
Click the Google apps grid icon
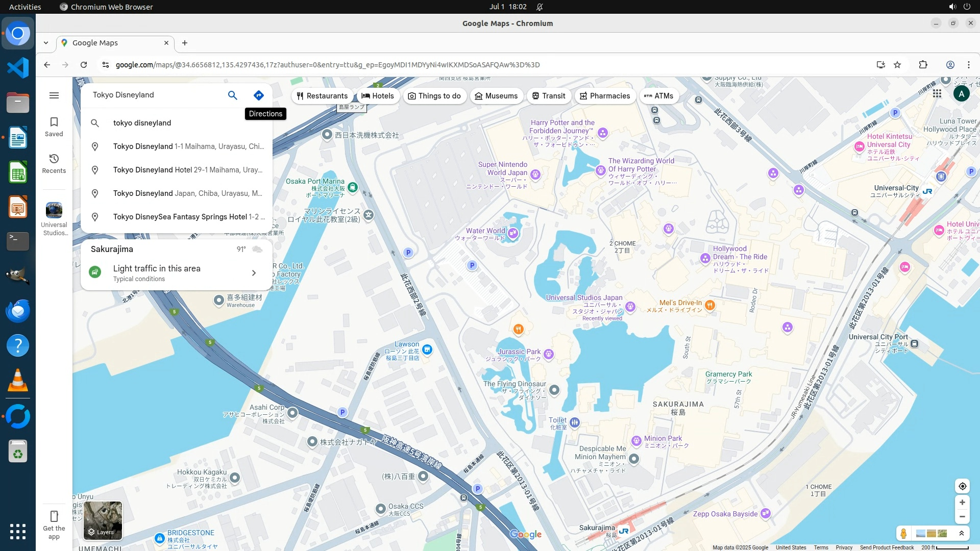tap(937, 94)
